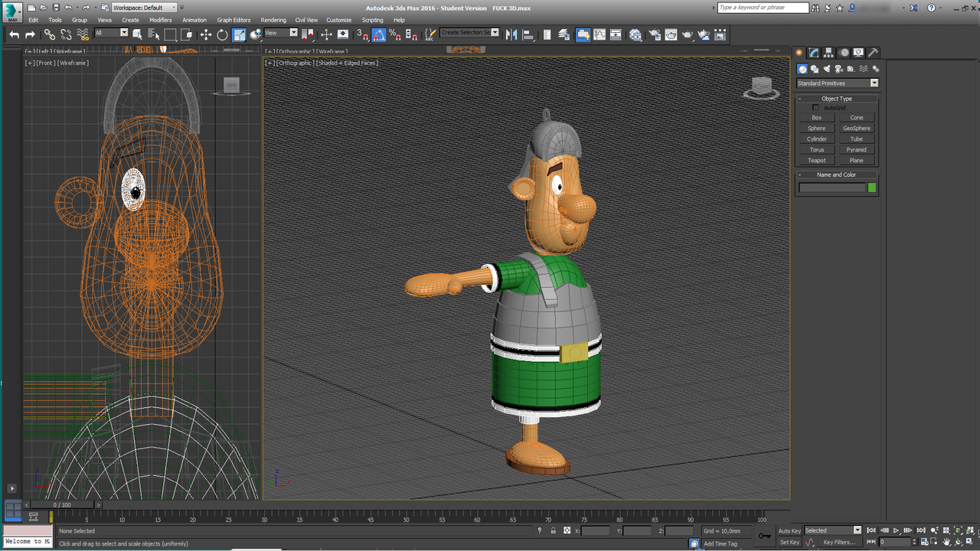The width and height of the screenshot is (980, 551).
Task: Open the Display panel tab icon
Action: pos(858,53)
